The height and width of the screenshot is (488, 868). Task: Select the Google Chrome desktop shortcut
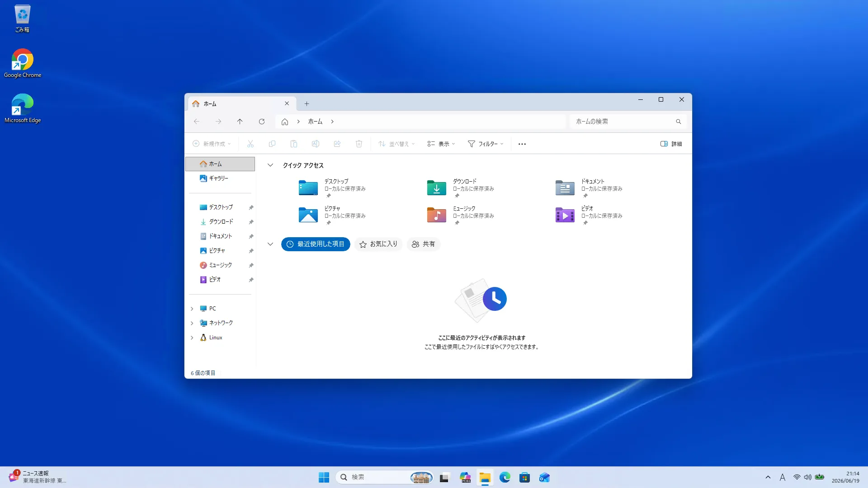point(23,63)
